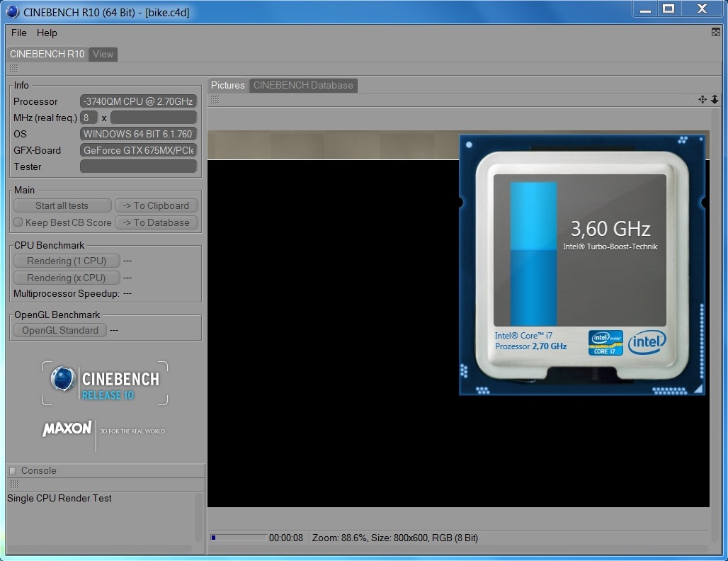Click the GFX-Board info field
728x561 pixels.
point(138,150)
